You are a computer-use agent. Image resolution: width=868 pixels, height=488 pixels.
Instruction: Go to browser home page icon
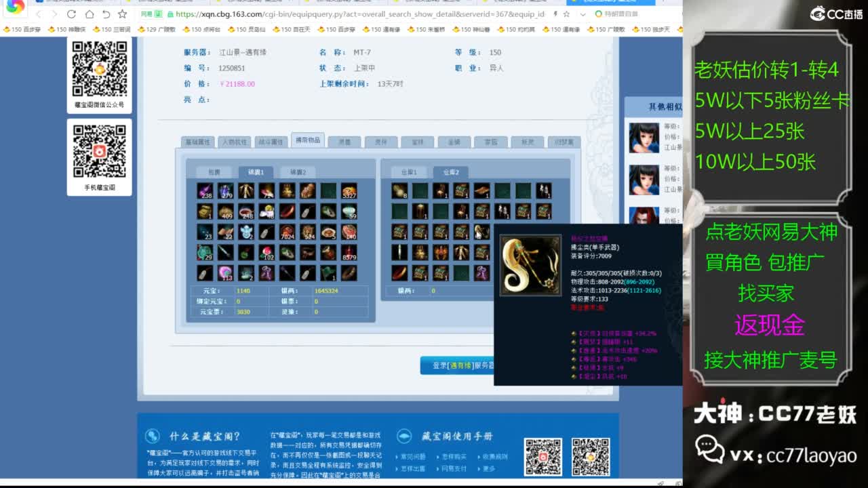click(90, 14)
